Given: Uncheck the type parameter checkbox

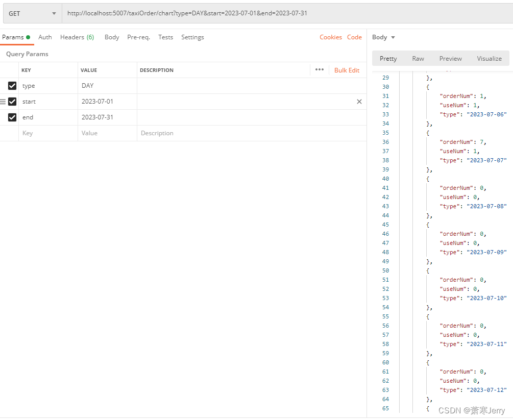Looking at the screenshot, I should (x=12, y=86).
